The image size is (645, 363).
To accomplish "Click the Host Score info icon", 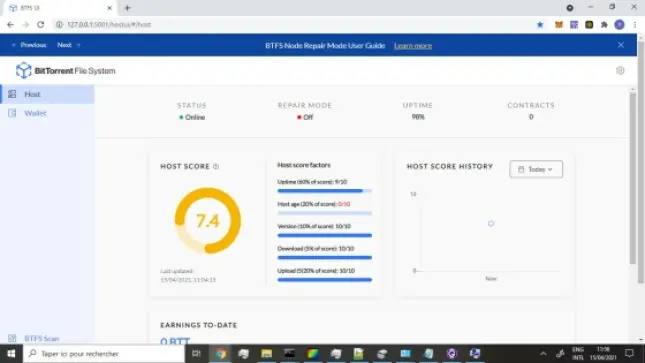I will (216, 167).
